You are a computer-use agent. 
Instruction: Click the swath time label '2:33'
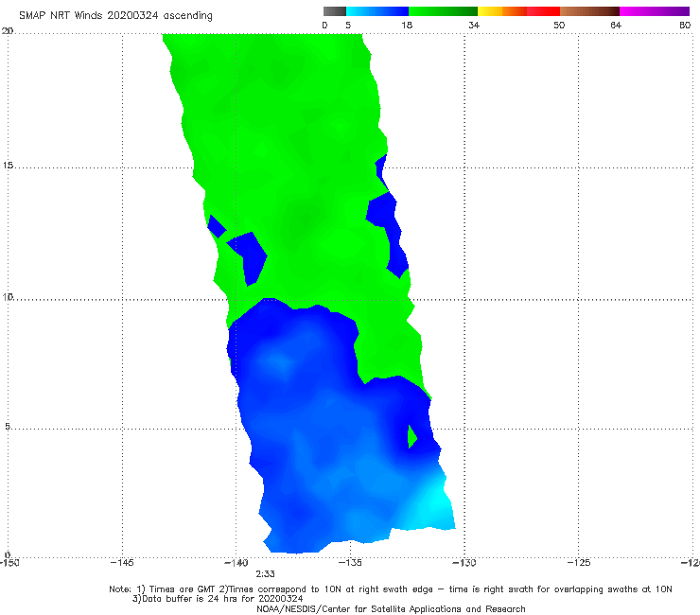pos(265,574)
